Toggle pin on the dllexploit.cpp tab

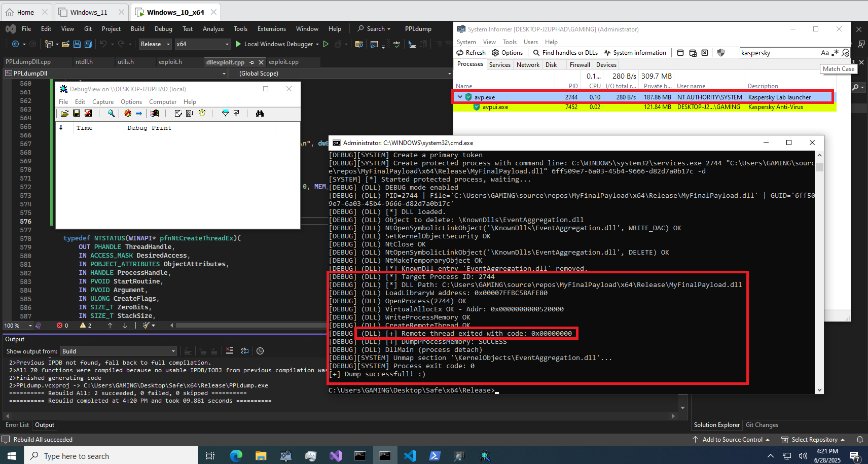pyautogui.click(x=251, y=62)
